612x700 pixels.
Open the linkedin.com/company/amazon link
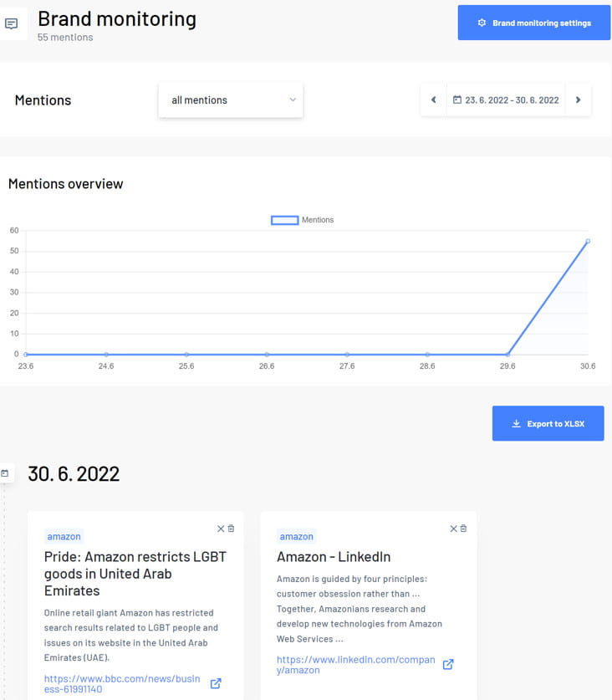(355, 665)
